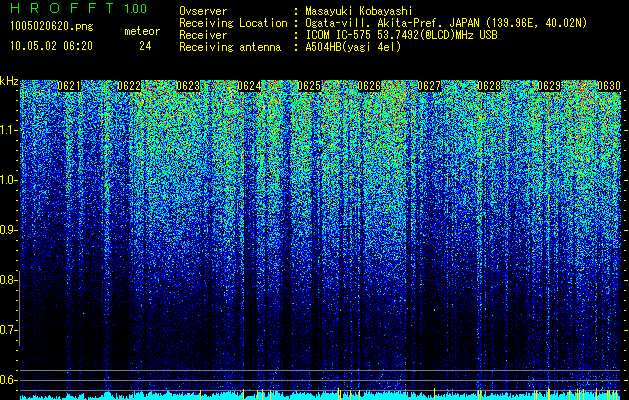Click the 0.6 frequency axis label

click(x=8, y=380)
